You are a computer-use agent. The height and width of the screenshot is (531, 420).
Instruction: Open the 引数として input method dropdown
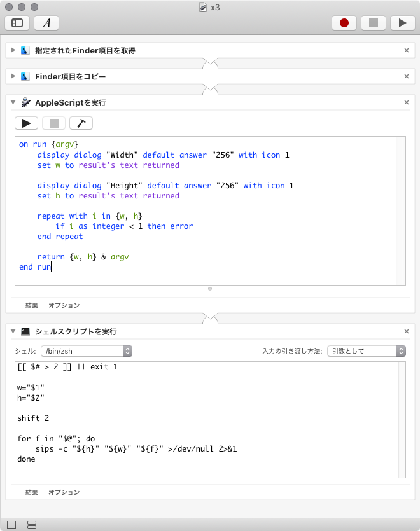(x=367, y=351)
